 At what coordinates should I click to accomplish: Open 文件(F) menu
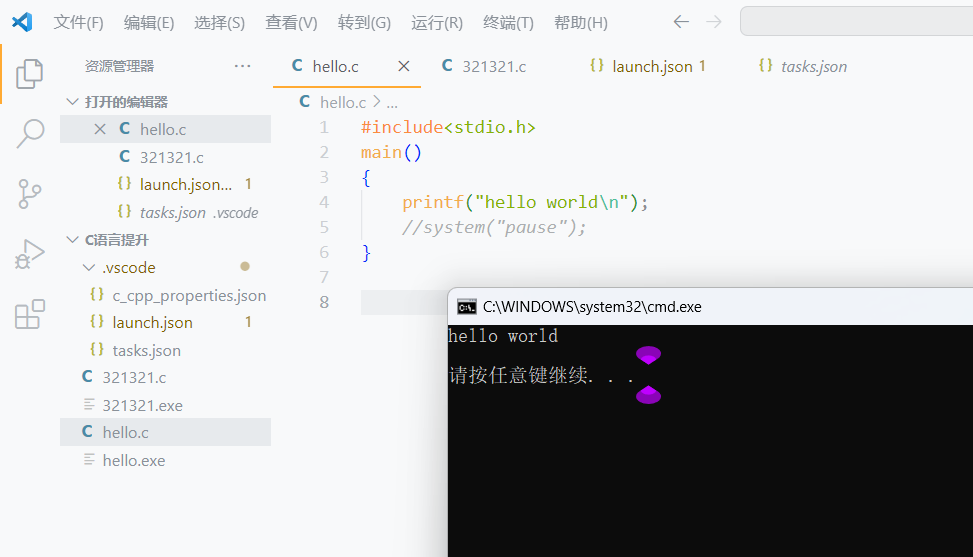tap(78, 23)
